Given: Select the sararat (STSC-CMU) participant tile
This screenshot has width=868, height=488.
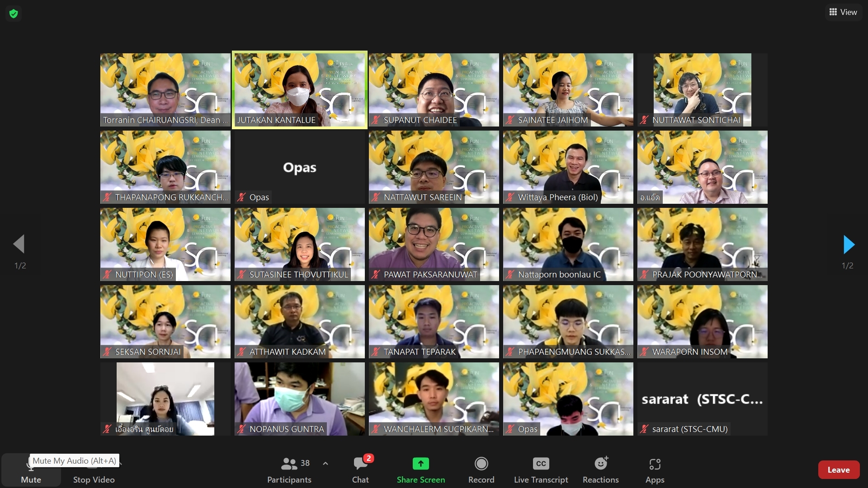Looking at the screenshot, I should [x=702, y=399].
